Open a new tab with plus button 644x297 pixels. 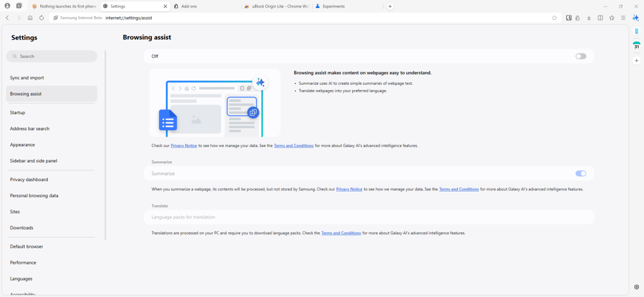tap(390, 6)
